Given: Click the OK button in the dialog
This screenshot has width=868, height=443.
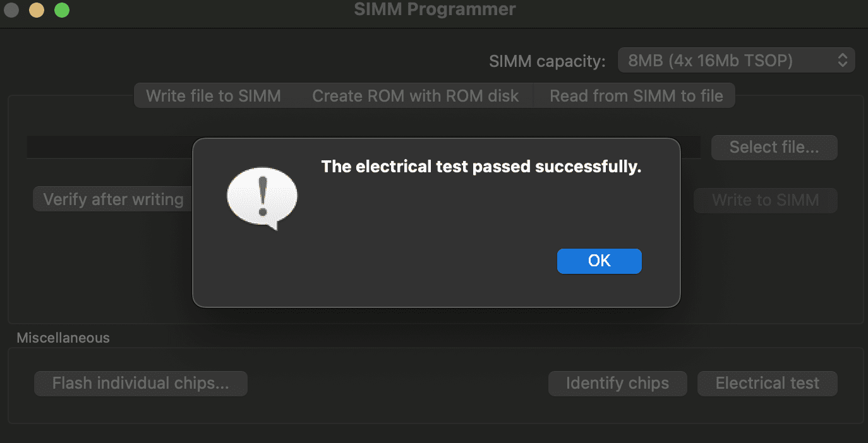Looking at the screenshot, I should 599,261.
